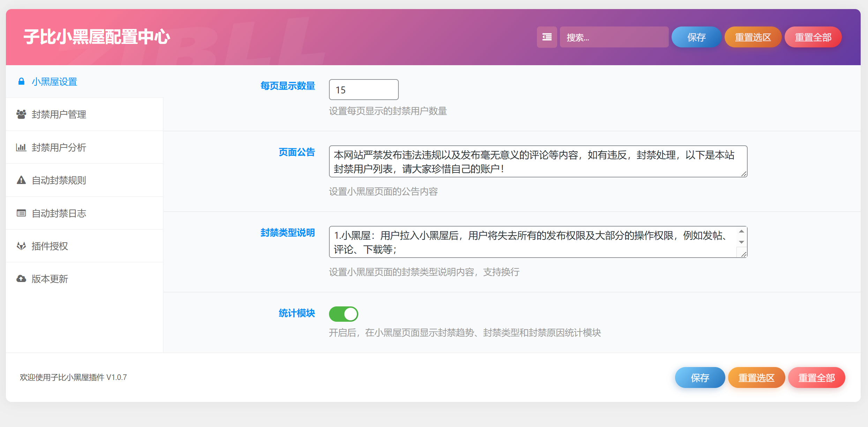Click the header 重置选区 button

pos(753,37)
